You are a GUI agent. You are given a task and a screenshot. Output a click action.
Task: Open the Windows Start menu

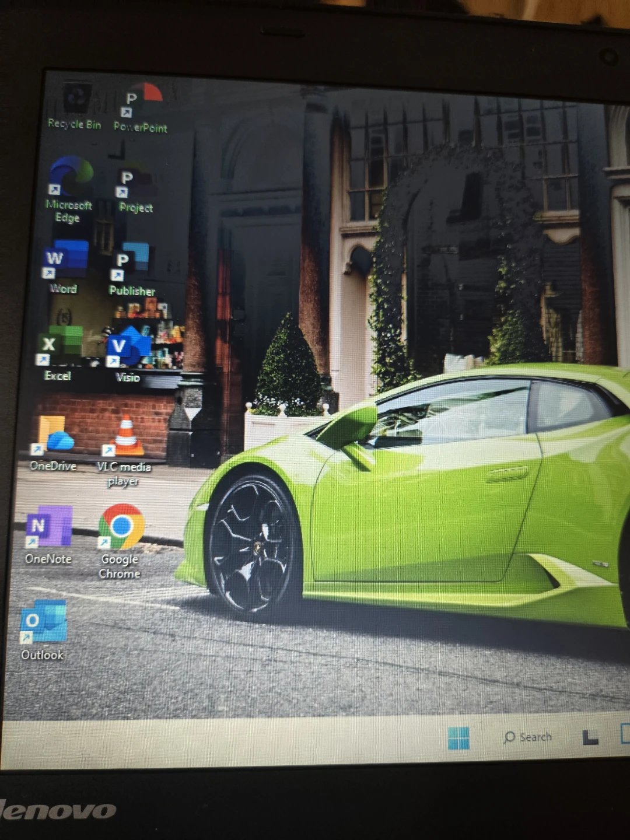(459, 738)
